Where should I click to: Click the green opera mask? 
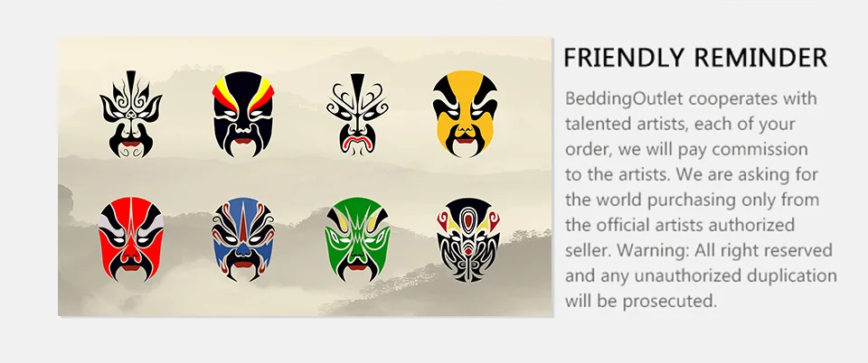point(358,239)
